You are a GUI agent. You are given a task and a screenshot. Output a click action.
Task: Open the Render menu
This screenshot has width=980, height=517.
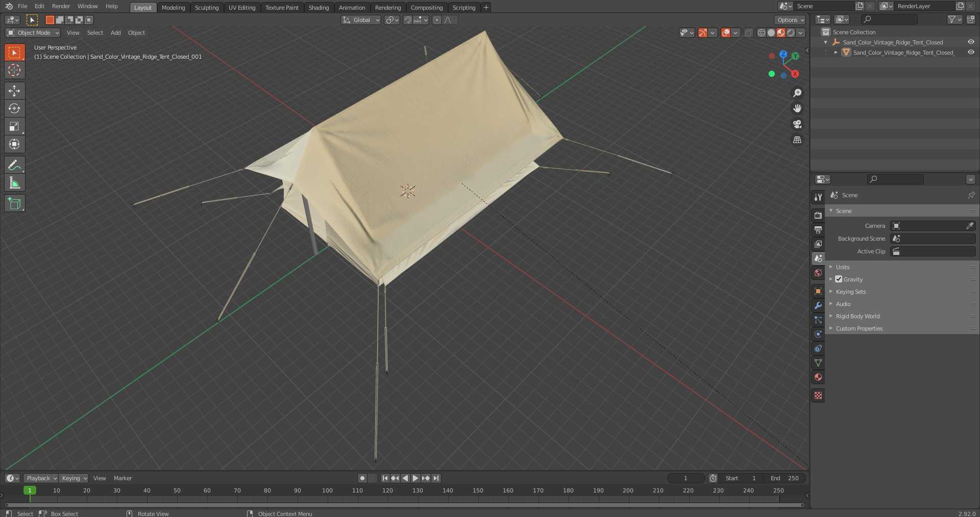tap(61, 6)
